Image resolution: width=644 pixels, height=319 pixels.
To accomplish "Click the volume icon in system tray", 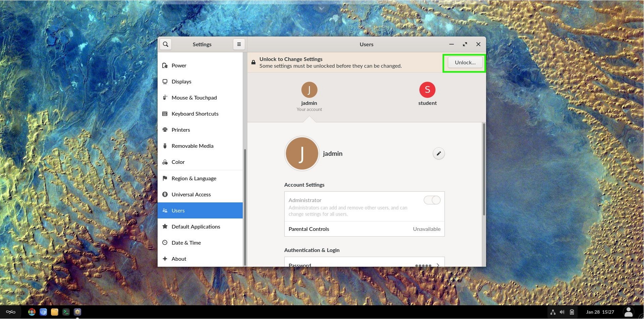I will pyautogui.click(x=562, y=312).
